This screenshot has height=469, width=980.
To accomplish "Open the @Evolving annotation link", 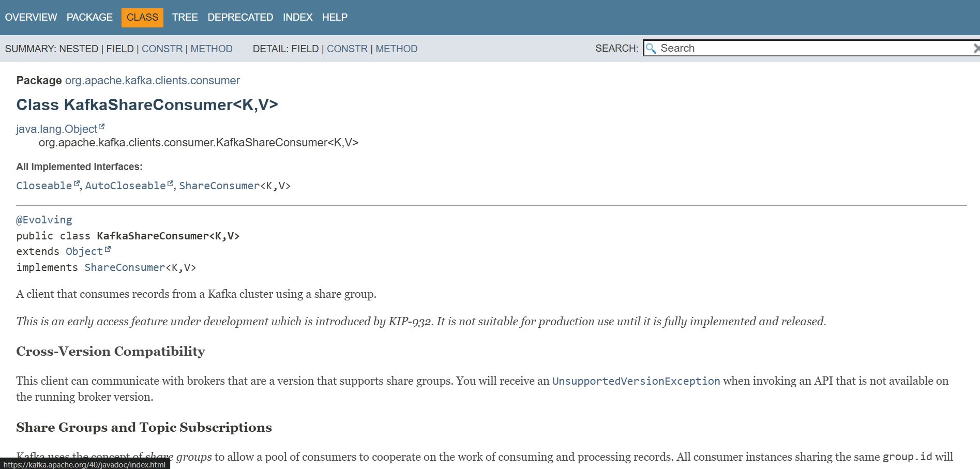I will tap(44, 220).
